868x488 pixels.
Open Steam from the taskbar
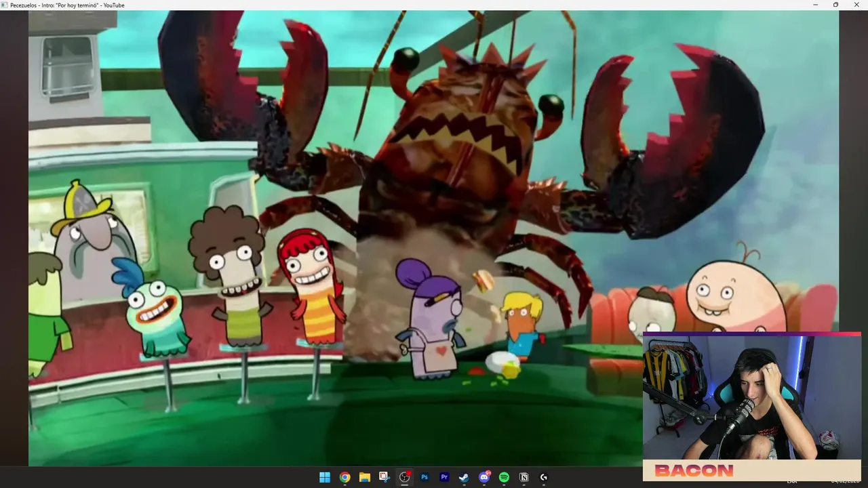tap(464, 477)
